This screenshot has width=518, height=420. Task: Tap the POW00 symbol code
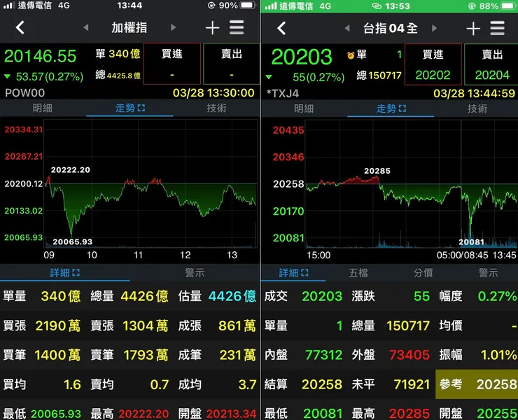24,93
